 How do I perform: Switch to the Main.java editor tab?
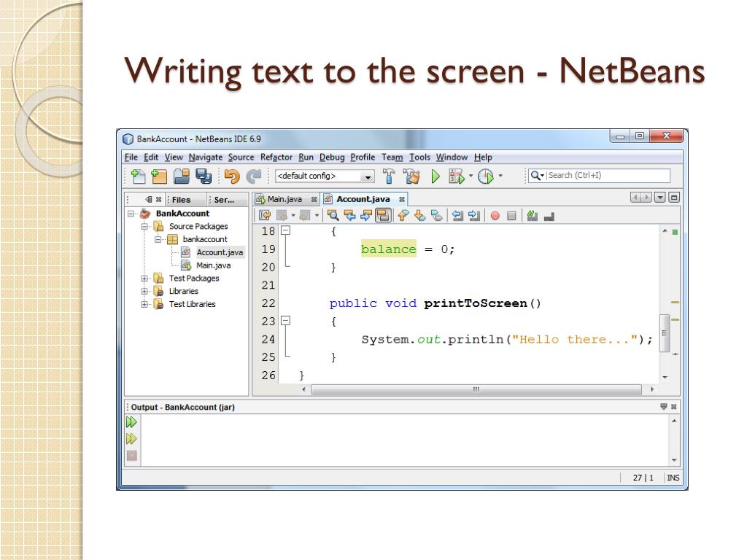(285, 200)
